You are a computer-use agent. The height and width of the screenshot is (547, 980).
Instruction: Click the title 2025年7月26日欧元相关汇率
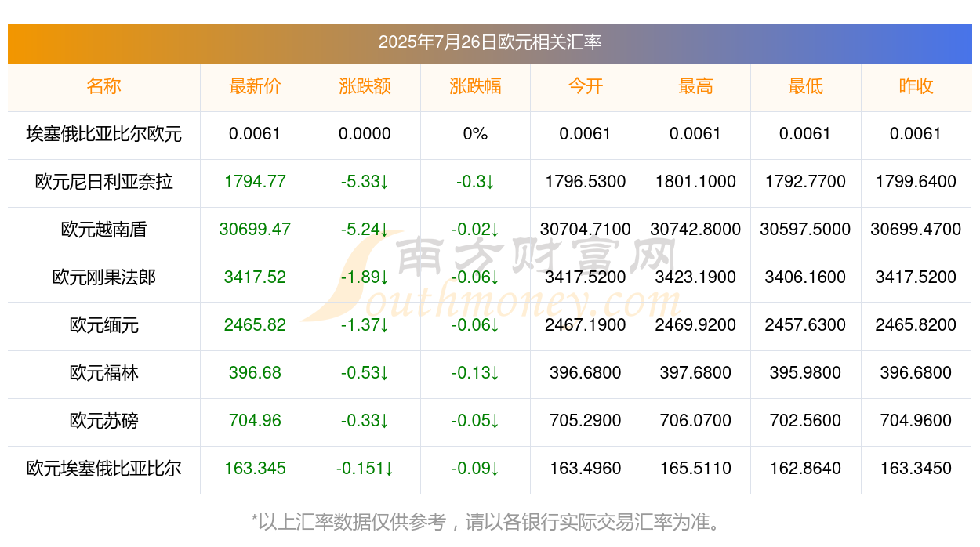[490, 42]
